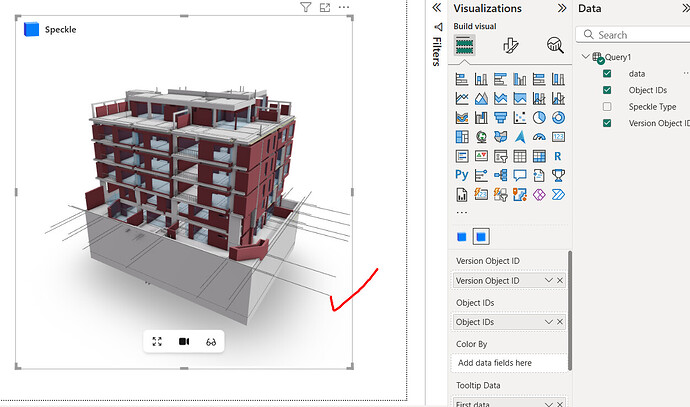Screen dimensions: 690x407
Task: Add a Gauge visual
Action: pos(539,137)
